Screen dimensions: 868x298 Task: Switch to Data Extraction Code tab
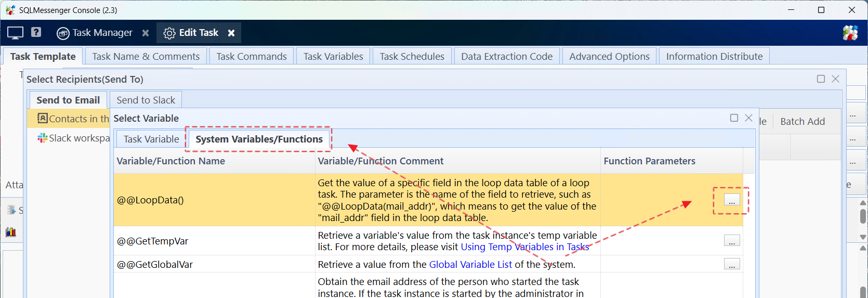[507, 56]
